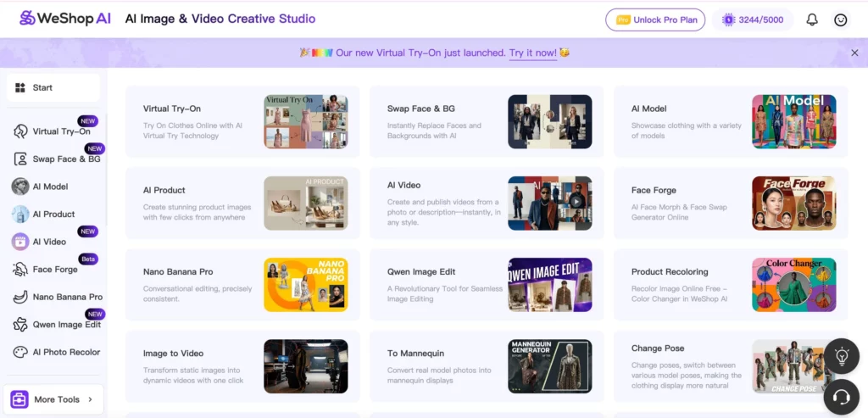This screenshot has height=418, width=868.
Task: Click the AI Model card thumbnail
Action: 793,122
